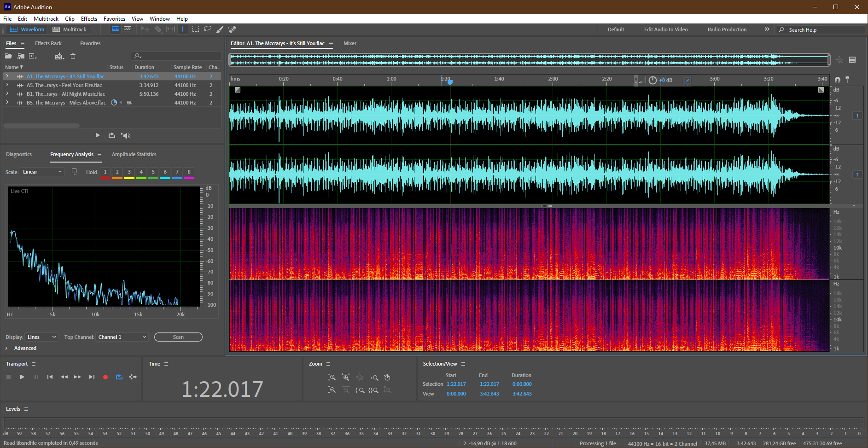868x448 pixels.
Task: Open the Display Lines dropdown
Action: 41,337
